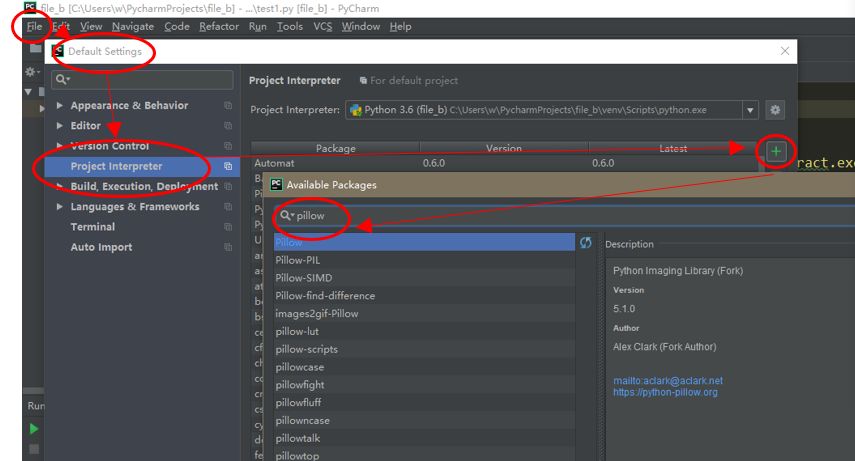Open the Refactor menu
855x461 pixels.
pos(219,26)
